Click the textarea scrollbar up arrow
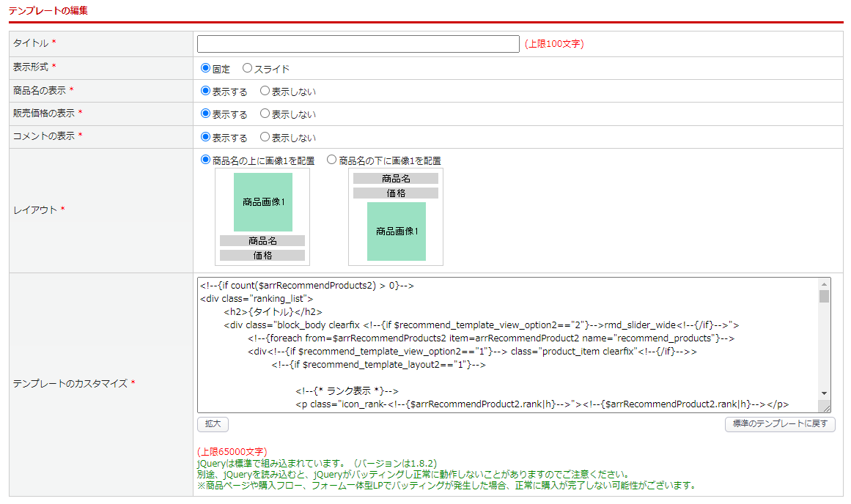 (x=825, y=284)
